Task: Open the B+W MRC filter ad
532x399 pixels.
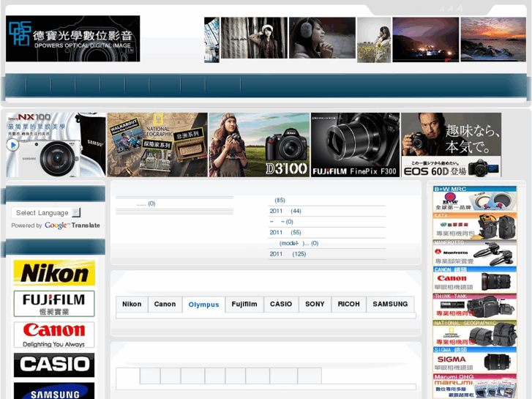Action: pyautogui.click(x=475, y=198)
